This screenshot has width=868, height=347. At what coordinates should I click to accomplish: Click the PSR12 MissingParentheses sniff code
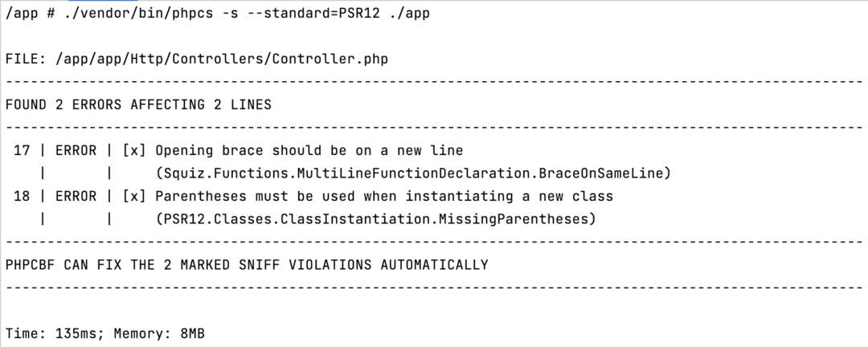point(375,218)
